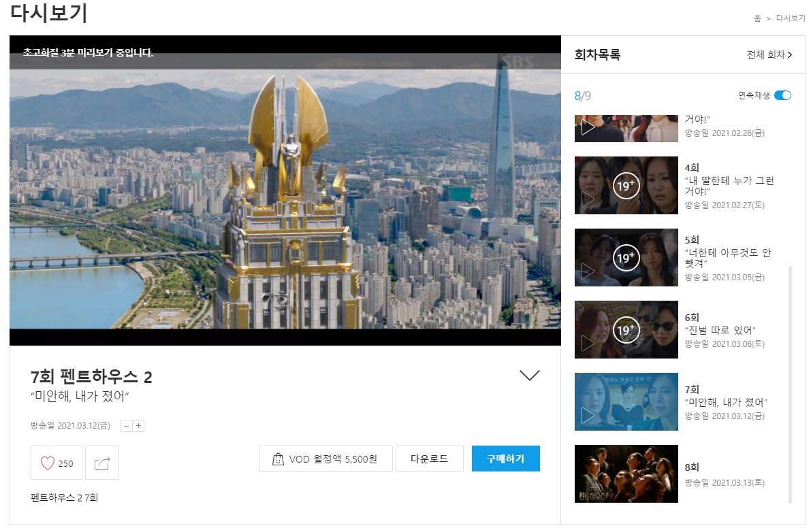
Task: Click 방송일 2021.03.12(금) under main title
Action: coord(70,426)
